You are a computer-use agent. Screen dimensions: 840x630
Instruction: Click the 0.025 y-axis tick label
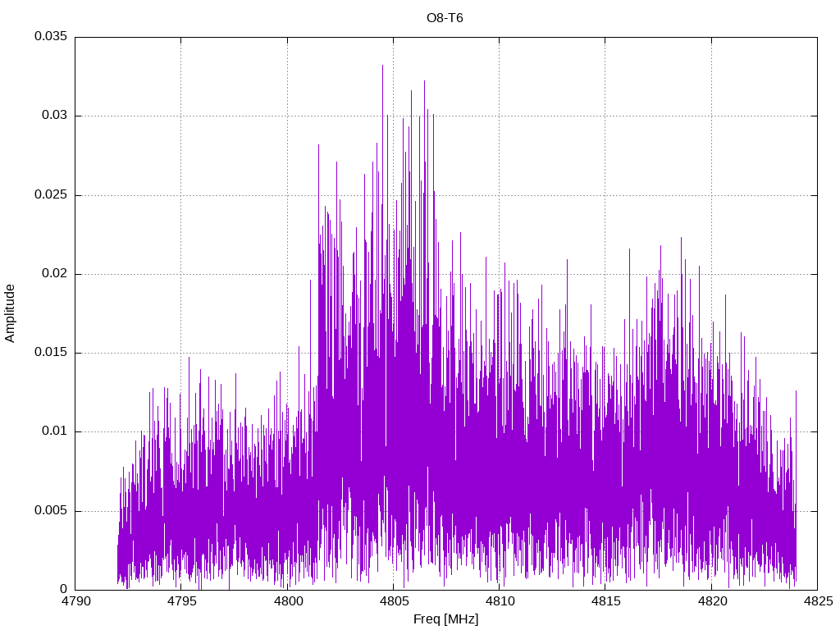coord(51,195)
